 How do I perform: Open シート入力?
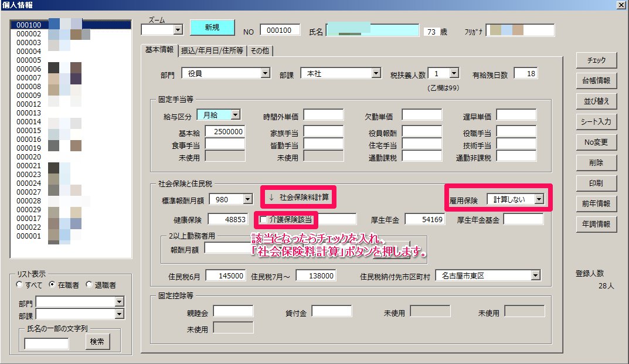[596, 121]
